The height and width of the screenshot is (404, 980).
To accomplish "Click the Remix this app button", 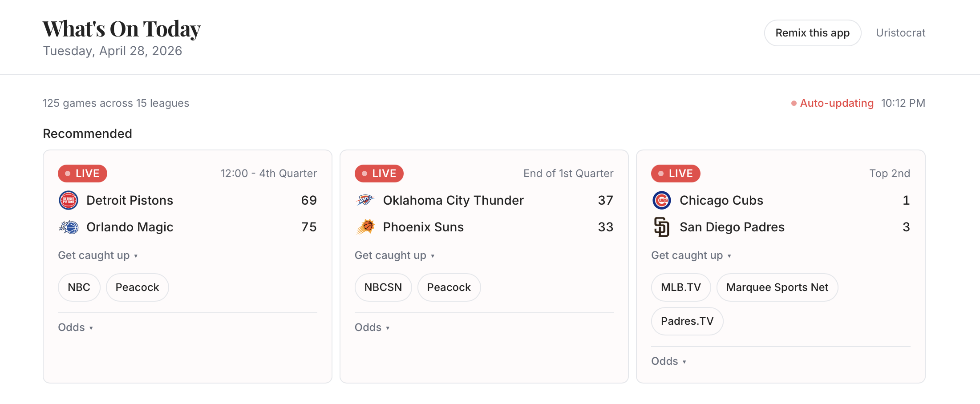I will [x=813, y=33].
